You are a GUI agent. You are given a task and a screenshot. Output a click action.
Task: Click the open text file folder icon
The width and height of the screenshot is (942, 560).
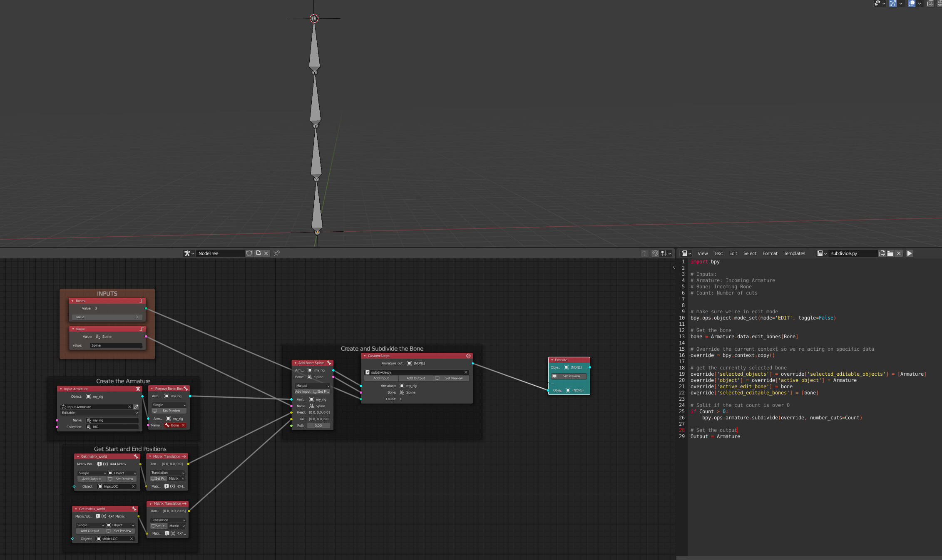(890, 253)
